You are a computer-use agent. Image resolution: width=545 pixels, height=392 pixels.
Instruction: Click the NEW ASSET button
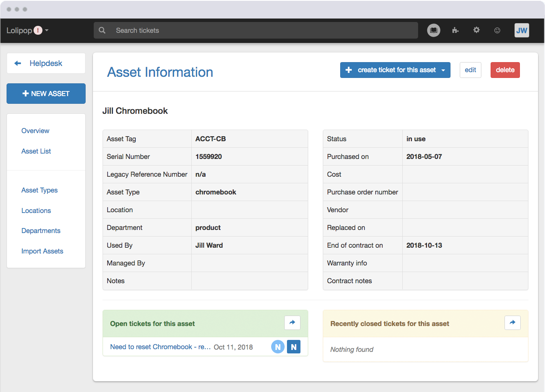[x=46, y=93]
